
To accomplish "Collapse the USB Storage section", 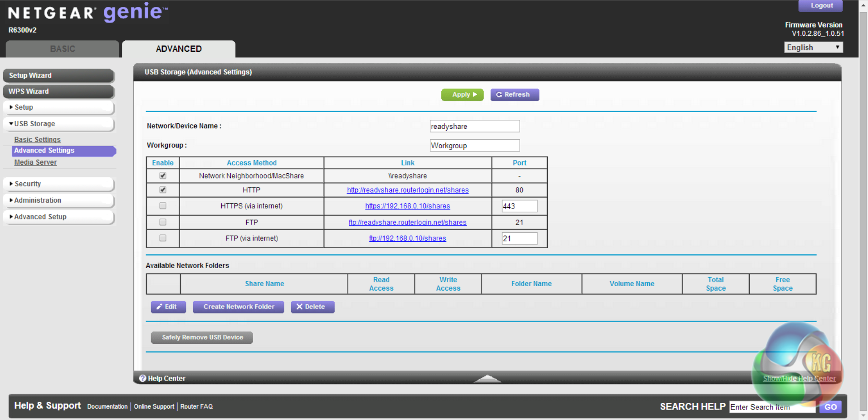I will (58, 124).
